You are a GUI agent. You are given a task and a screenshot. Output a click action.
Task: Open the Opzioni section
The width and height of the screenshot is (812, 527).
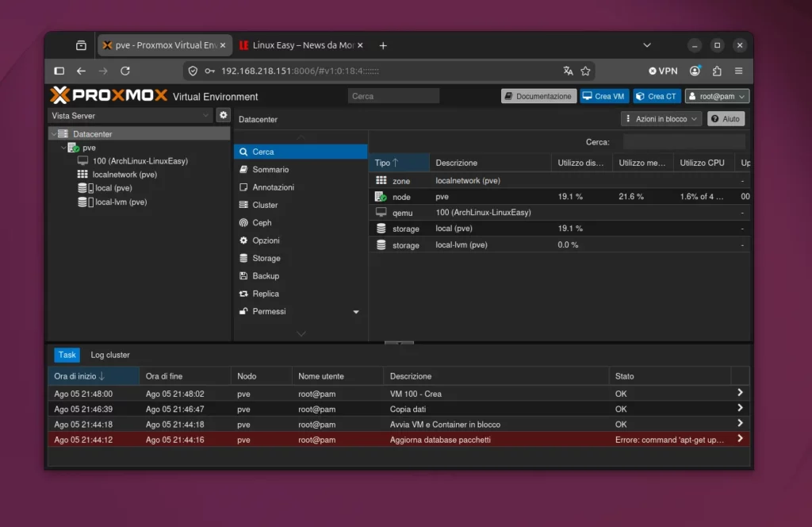(301, 240)
